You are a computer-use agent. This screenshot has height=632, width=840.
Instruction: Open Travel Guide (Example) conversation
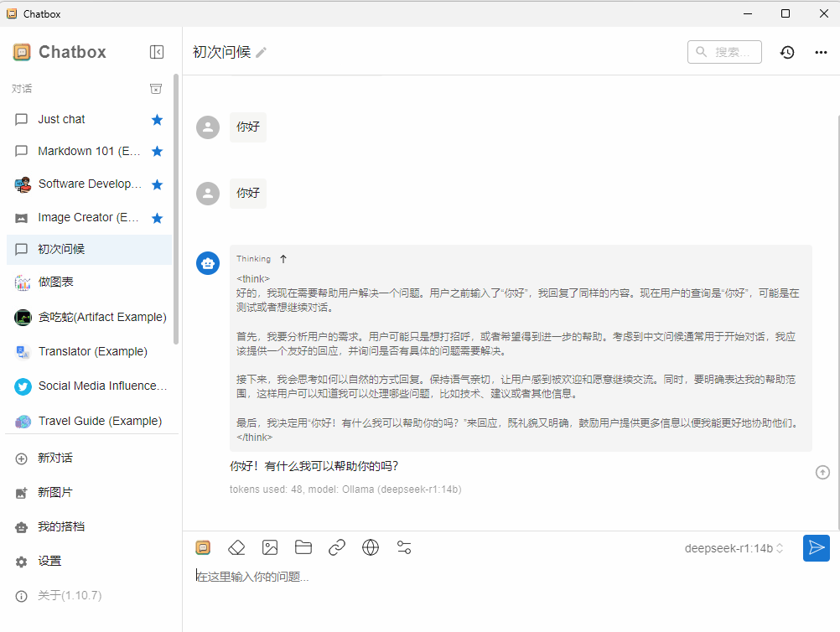tap(89, 421)
